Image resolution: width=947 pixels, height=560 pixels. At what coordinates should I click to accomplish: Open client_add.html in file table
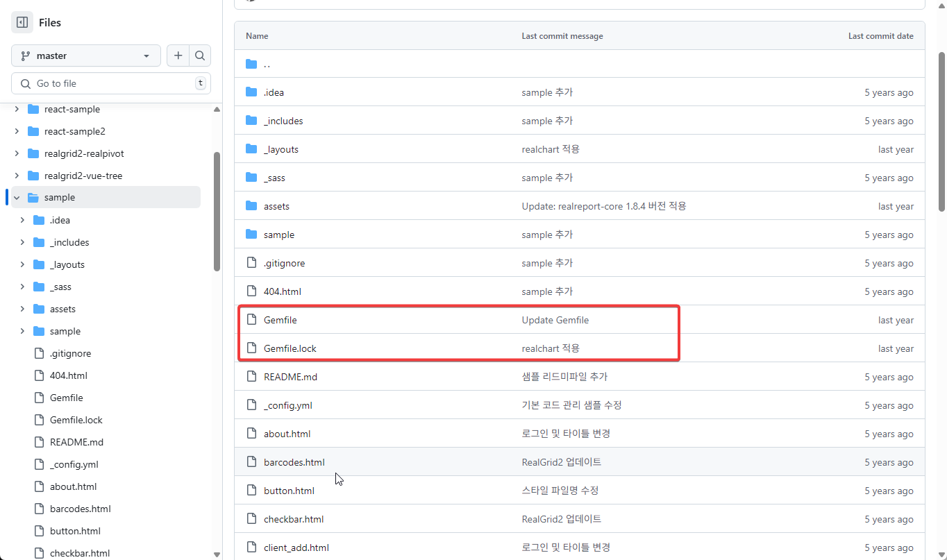296,548
